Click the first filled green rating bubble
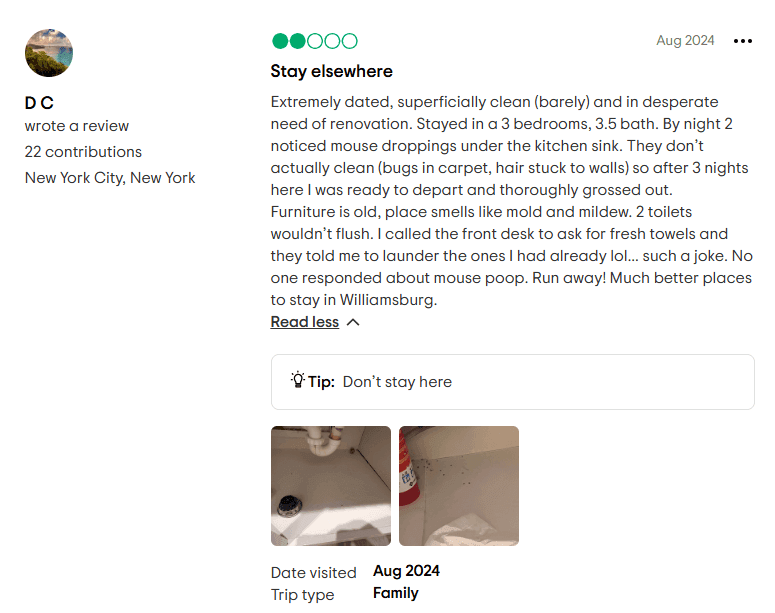The image size is (775, 613). [x=280, y=41]
